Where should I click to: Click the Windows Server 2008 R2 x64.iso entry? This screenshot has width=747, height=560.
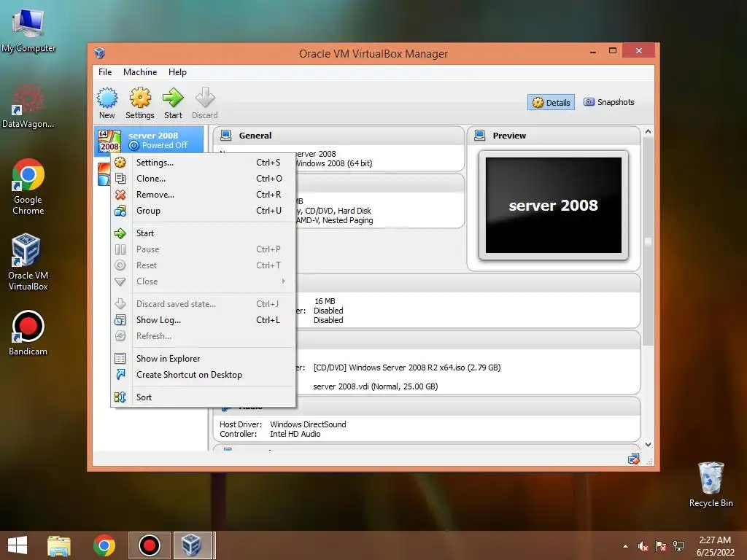click(x=407, y=367)
